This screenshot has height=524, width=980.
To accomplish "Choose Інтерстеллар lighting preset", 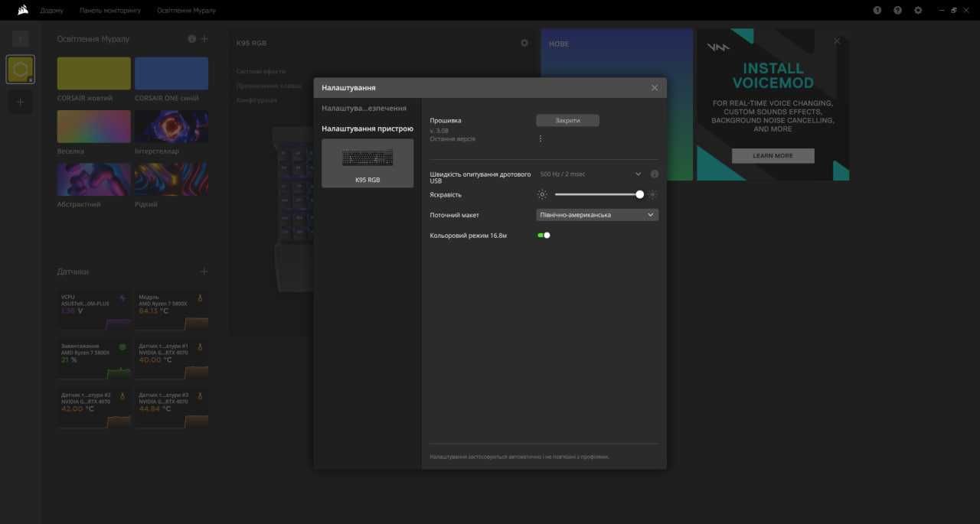I will [171, 126].
